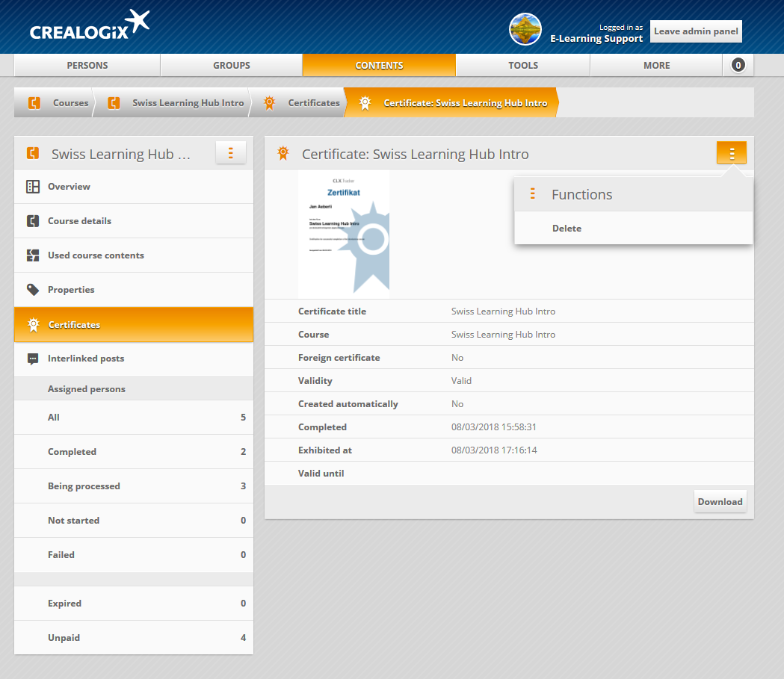Click the Assigned persons section heading
Image resolution: width=784 pixels, height=679 pixels.
click(87, 389)
